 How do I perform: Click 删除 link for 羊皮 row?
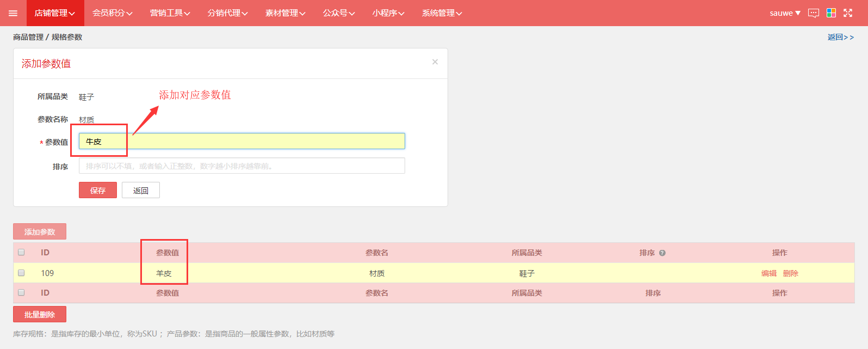point(791,273)
